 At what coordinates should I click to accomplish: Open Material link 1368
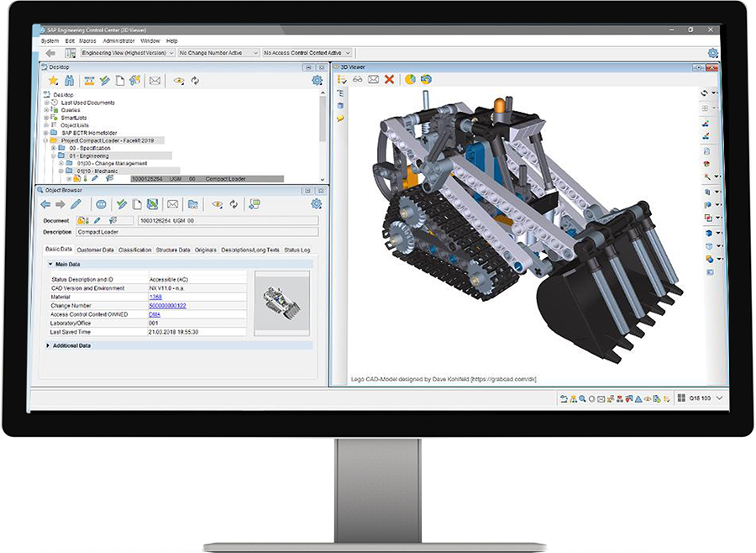pos(155,298)
